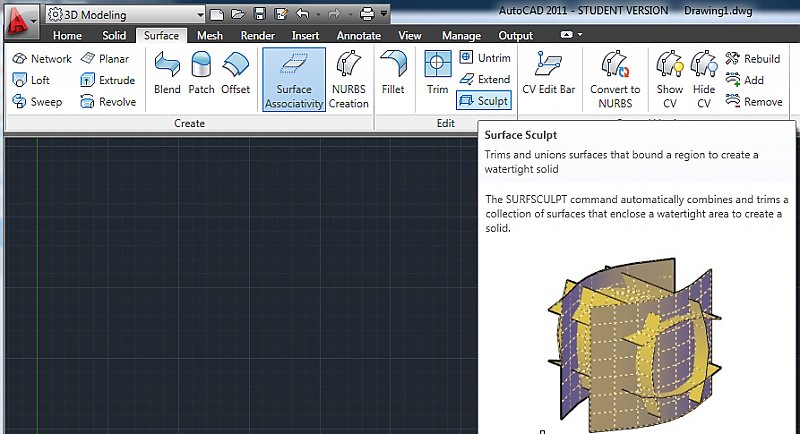
Task: Click the Surface Sculpt tooltip illustration
Action: point(635,345)
